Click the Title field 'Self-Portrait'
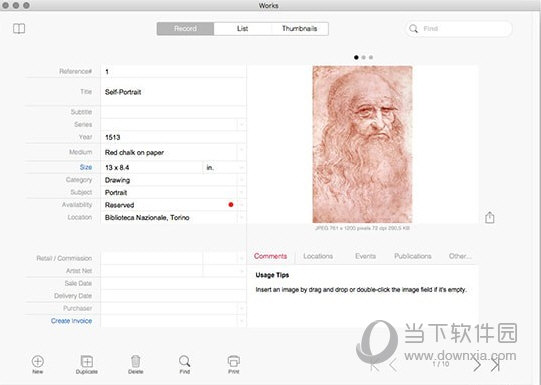The width and height of the screenshot is (541, 385). (174, 92)
